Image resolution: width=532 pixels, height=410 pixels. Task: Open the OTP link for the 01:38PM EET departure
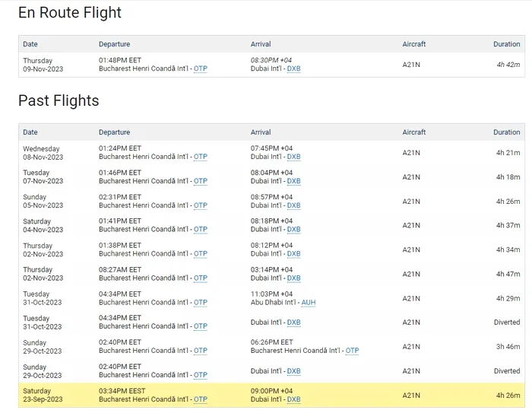click(x=201, y=253)
